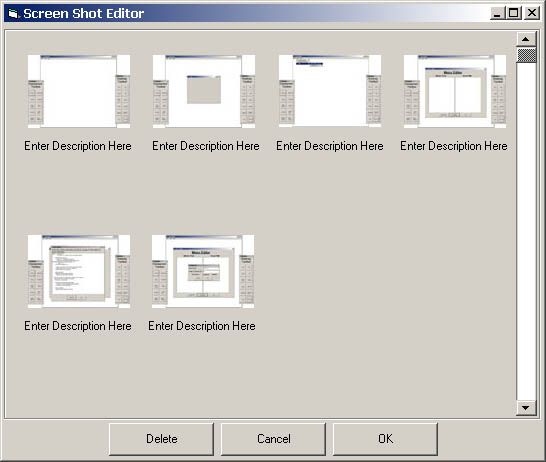Edit description under first thumbnail
The height and width of the screenshot is (462, 546).
[x=78, y=146]
